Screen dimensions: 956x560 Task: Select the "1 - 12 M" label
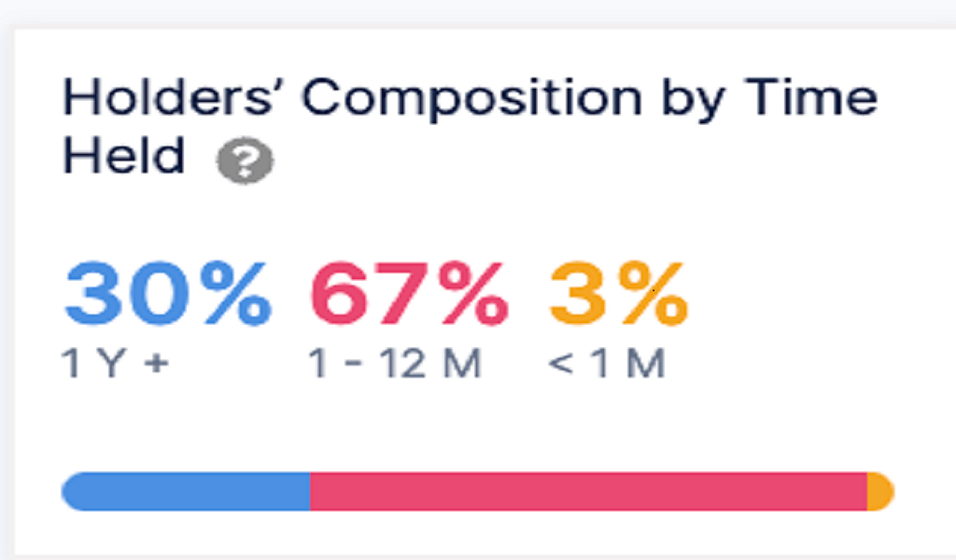[x=395, y=364]
